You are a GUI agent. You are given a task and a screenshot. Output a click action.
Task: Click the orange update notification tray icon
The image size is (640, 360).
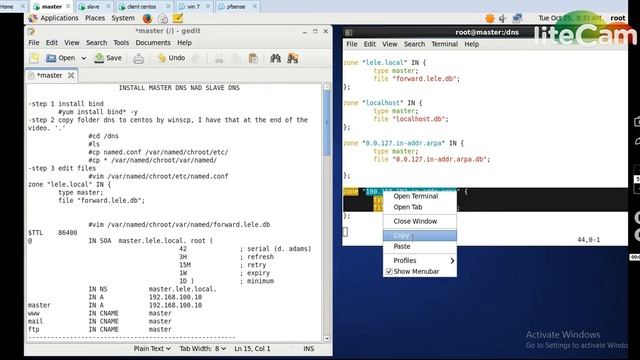click(x=490, y=18)
